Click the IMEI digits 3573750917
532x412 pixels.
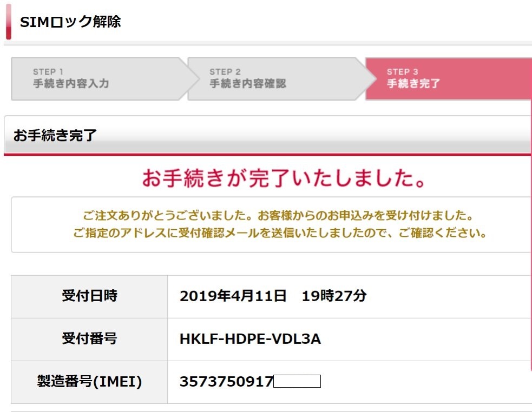(x=226, y=382)
